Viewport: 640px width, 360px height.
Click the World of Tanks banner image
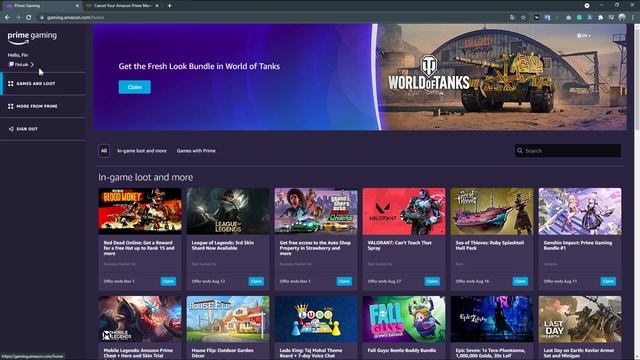pos(502,77)
